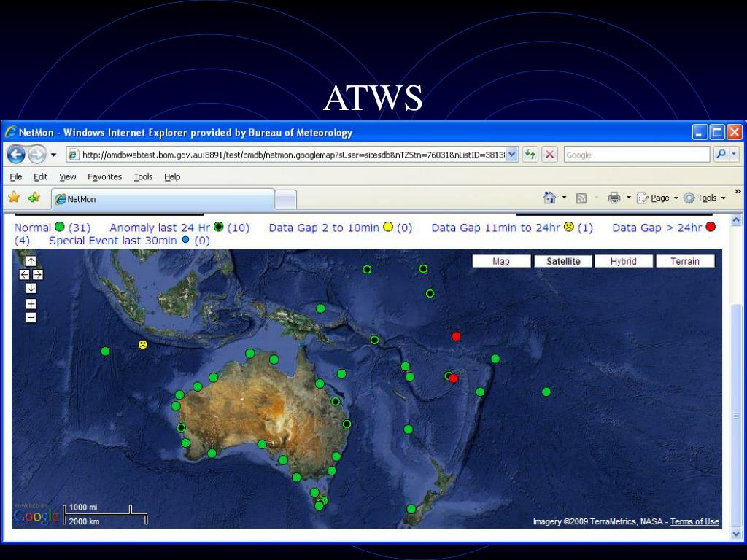Open the Terms of Use link
Image resolution: width=747 pixels, height=560 pixels.
694,521
